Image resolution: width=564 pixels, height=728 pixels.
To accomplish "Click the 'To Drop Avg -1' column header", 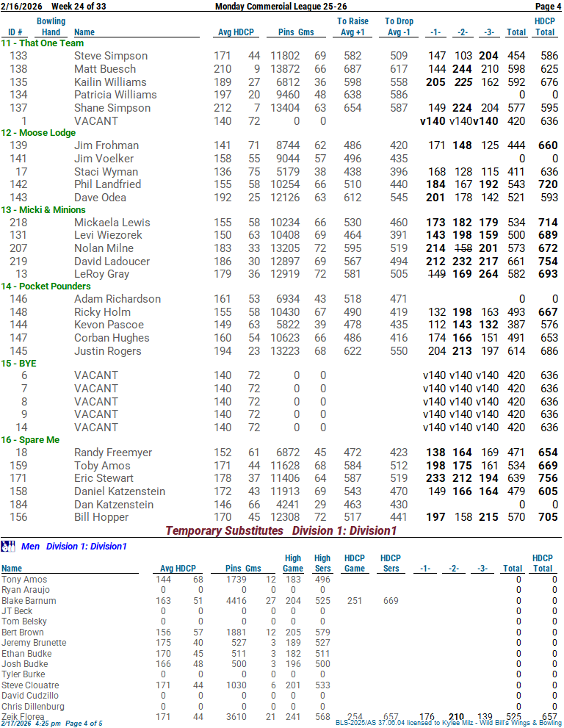I will (399, 27).
